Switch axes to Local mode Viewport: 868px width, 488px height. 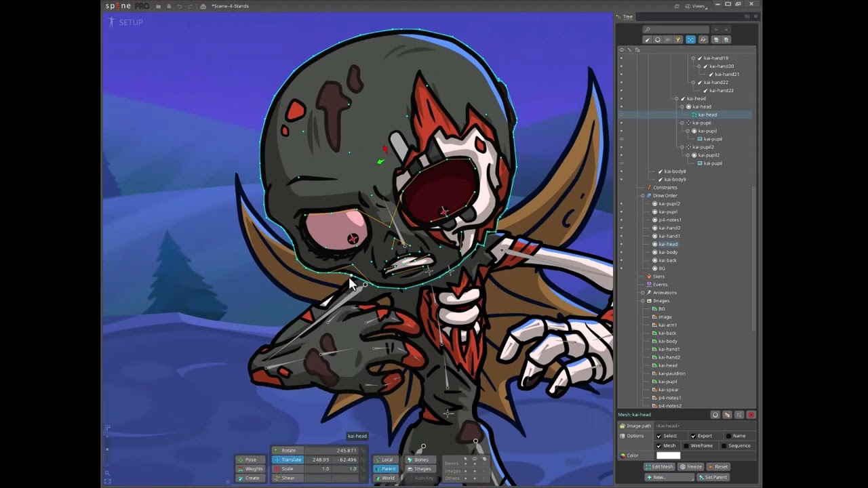tap(387, 460)
